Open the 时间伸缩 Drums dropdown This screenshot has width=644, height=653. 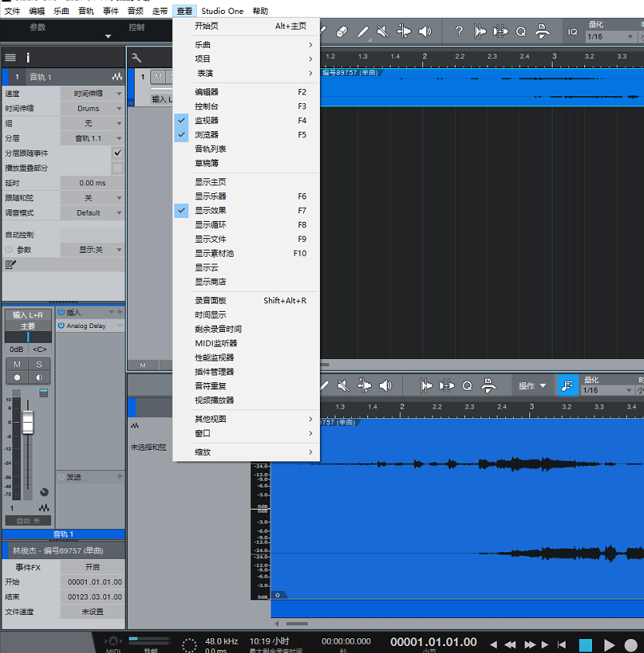92,109
